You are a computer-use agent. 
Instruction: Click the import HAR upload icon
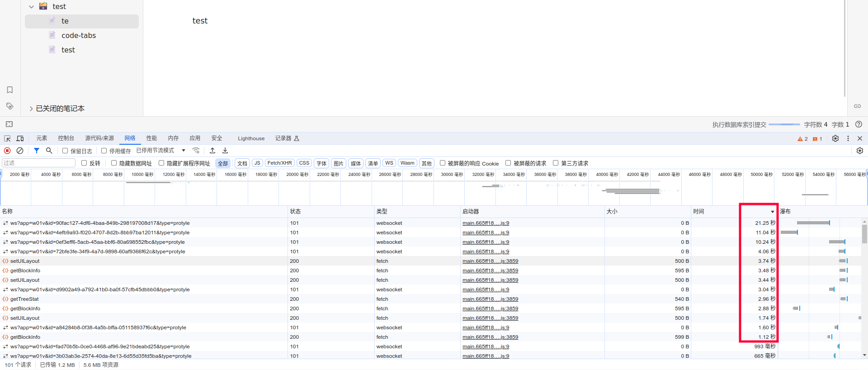[x=212, y=151]
